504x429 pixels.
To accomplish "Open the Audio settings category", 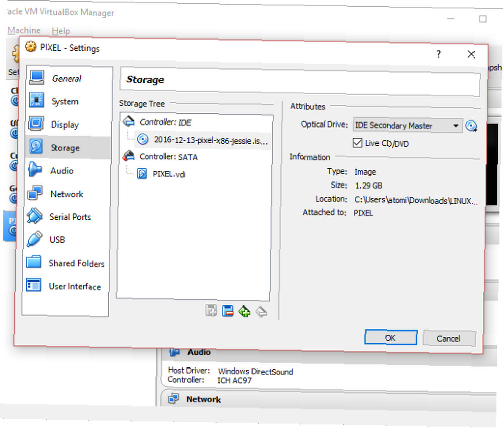I will pos(69,171).
